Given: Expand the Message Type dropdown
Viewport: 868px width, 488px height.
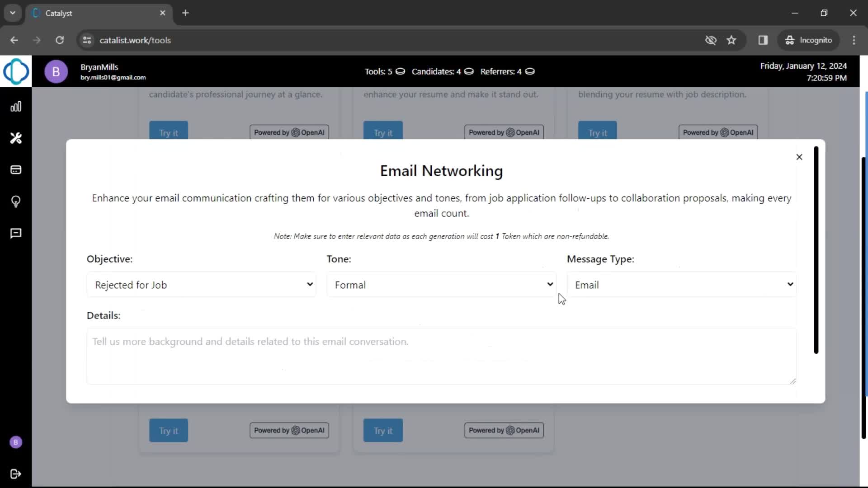Looking at the screenshot, I should 681,285.
